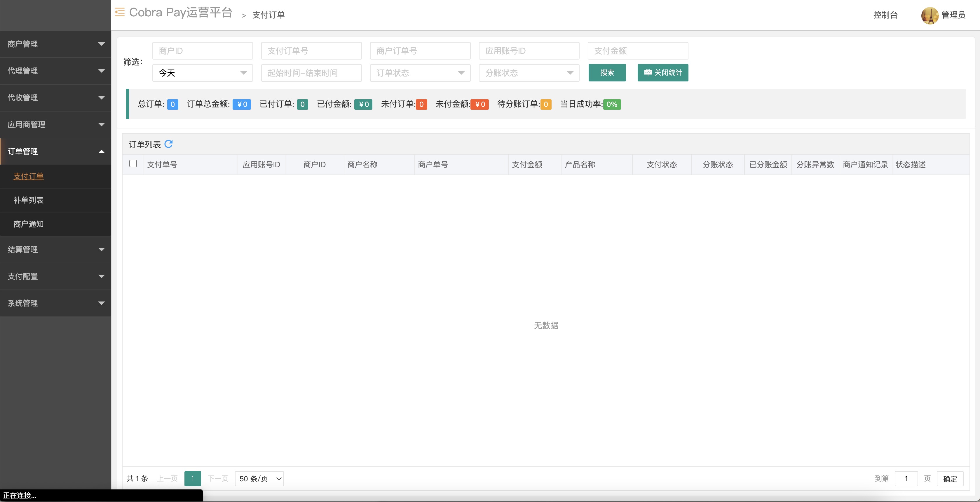
Task: Click the 已付金额 ￥0 badge
Action: [x=363, y=104]
